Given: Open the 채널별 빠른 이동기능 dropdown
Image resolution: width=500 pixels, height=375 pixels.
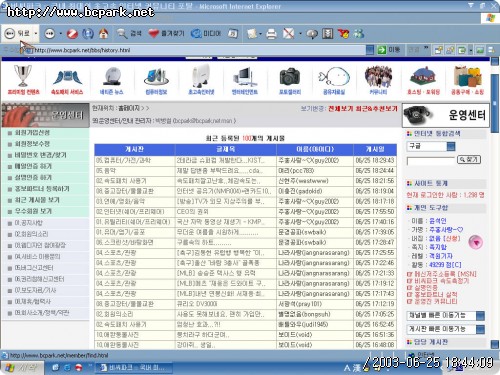Looking at the screenshot, I should pos(446,315).
